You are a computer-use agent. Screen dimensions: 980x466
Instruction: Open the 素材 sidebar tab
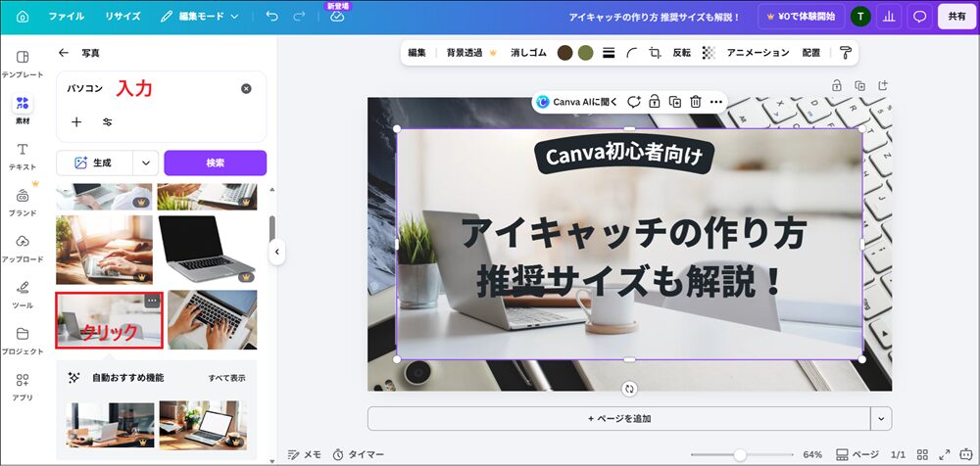[23, 110]
